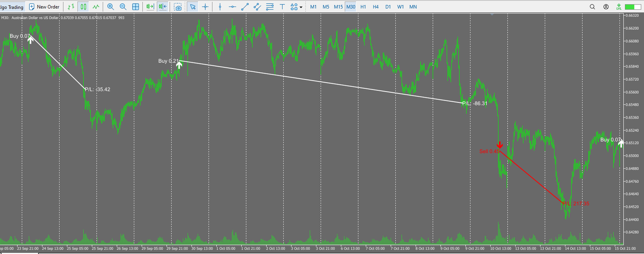This screenshot has width=644, height=254.
Task: Switch to M5 timeframe
Action: (326, 7)
